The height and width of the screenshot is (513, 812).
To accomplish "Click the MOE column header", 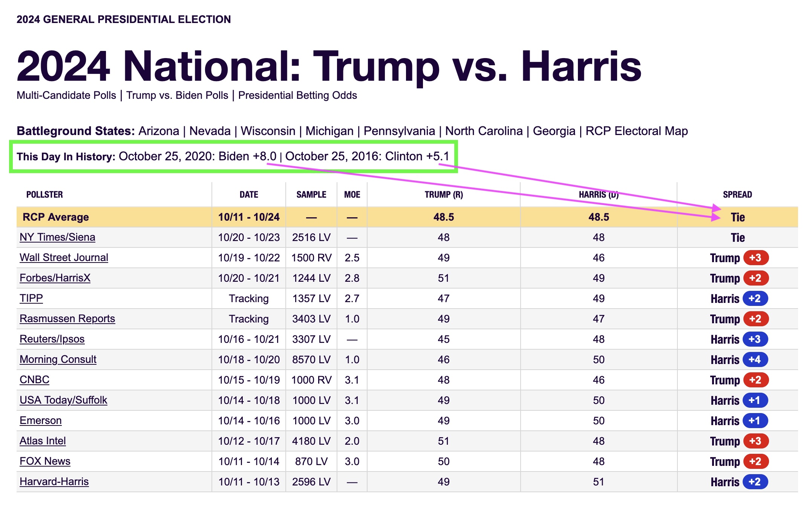I will (x=352, y=195).
